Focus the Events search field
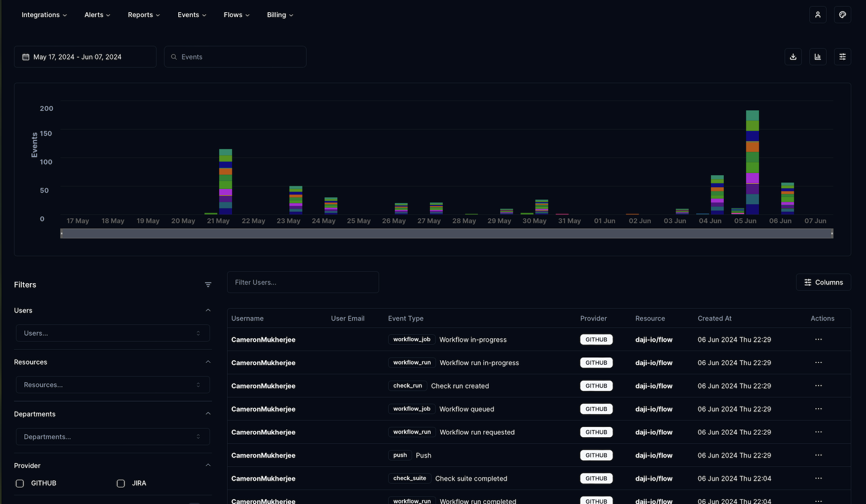This screenshot has width=866, height=504. (x=235, y=57)
